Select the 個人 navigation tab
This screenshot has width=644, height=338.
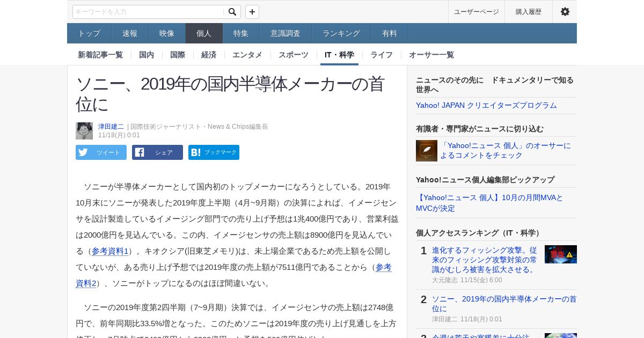pos(204,33)
